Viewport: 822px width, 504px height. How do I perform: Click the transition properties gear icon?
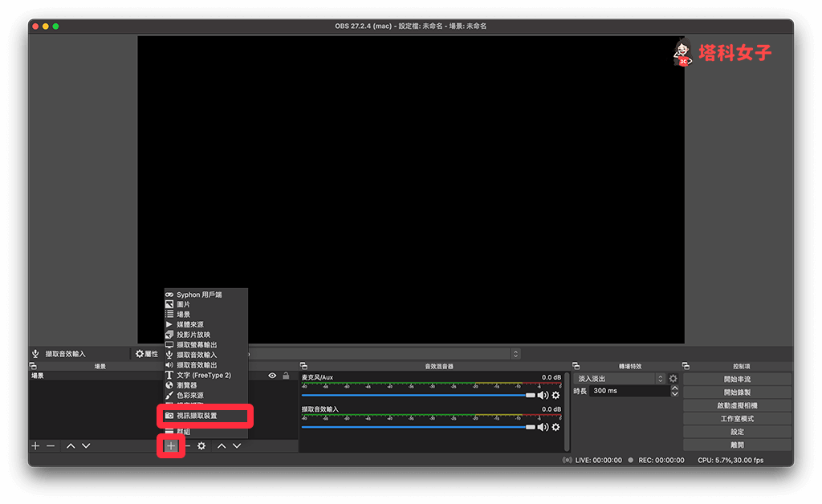(x=673, y=379)
